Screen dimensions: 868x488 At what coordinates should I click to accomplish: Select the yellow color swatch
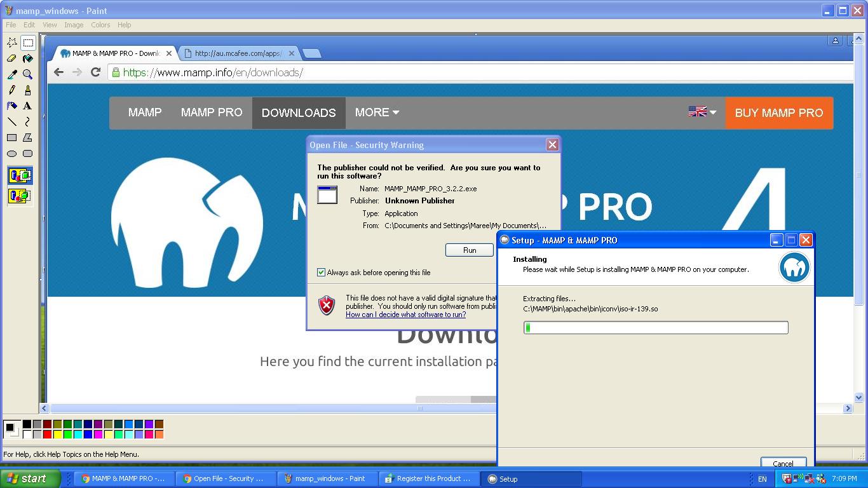point(57,435)
